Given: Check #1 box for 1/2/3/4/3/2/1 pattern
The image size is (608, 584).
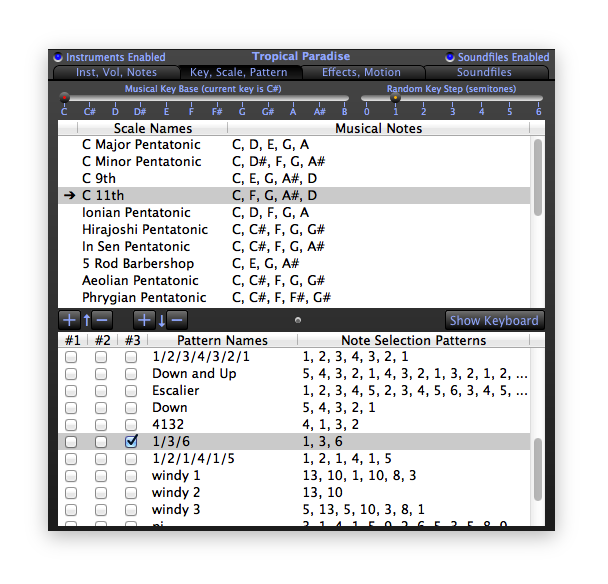Looking at the screenshot, I should (x=71, y=357).
